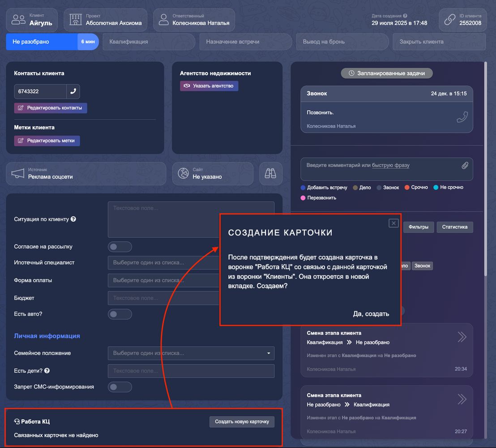
Task: Click the binoculars icon button
Action: point(271,174)
